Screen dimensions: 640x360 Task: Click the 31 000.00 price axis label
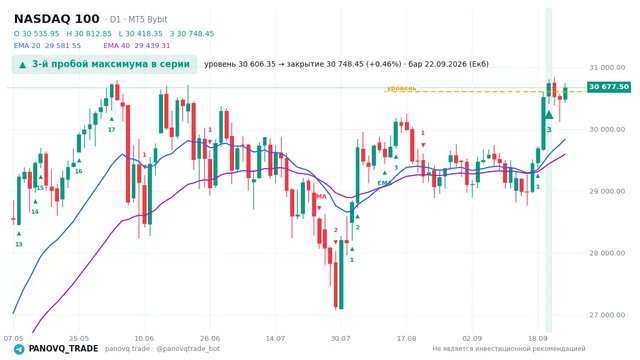tap(607, 68)
